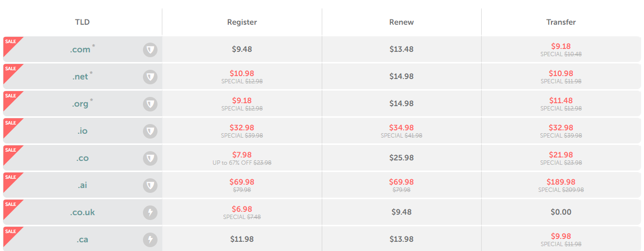
Task: Click the $7.98 register price for .co
Action: click(x=242, y=155)
